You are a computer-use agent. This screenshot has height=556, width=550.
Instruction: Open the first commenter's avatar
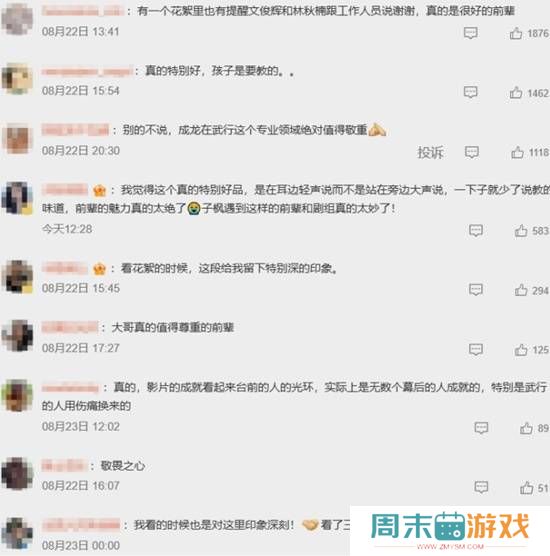[17, 18]
